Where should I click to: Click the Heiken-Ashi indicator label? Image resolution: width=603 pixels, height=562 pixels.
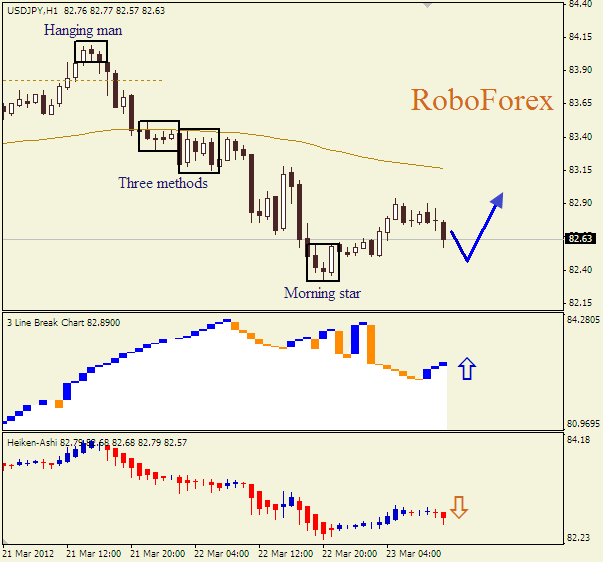tap(32, 441)
